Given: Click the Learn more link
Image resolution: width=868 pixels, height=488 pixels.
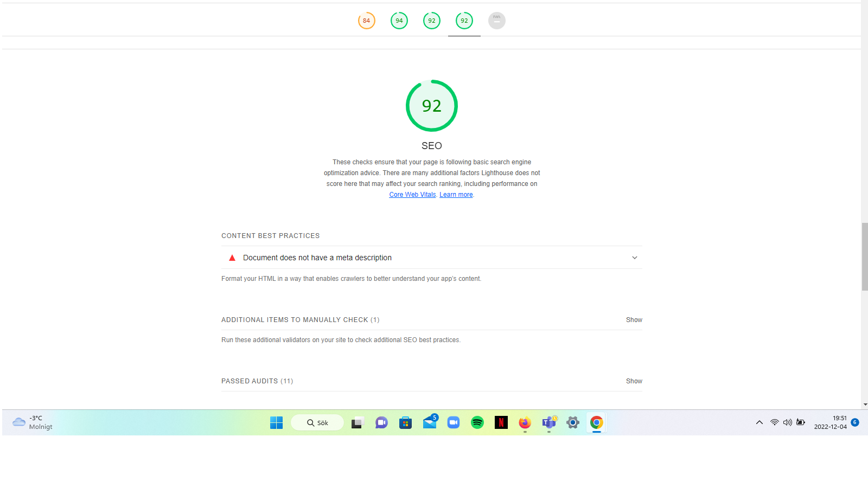Looking at the screenshot, I should (x=456, y=194).
